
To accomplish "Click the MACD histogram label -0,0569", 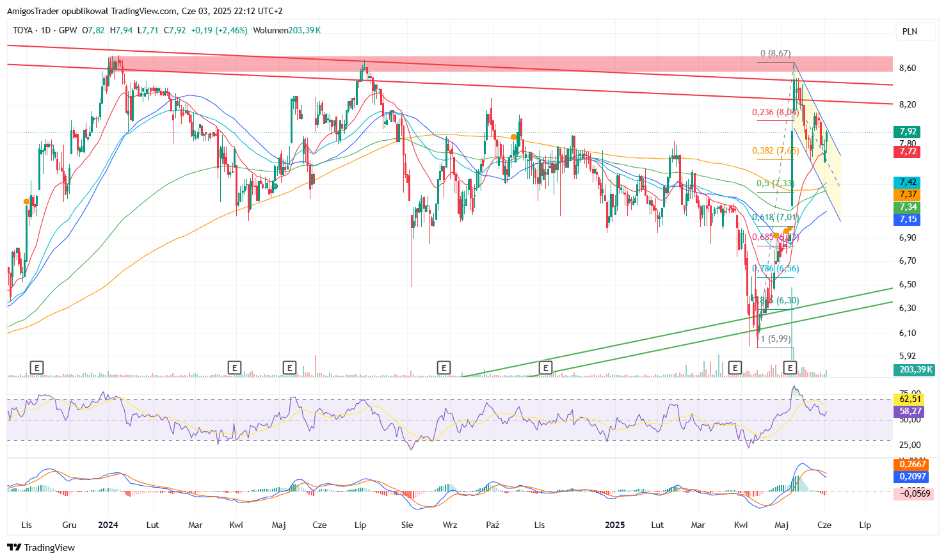I will [x=913, y=493].
